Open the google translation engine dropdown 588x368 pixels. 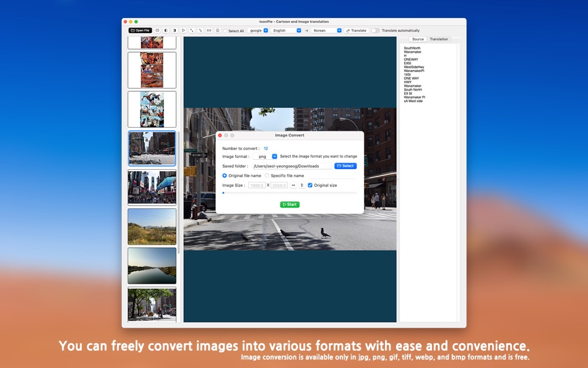[x=258, y=30]
